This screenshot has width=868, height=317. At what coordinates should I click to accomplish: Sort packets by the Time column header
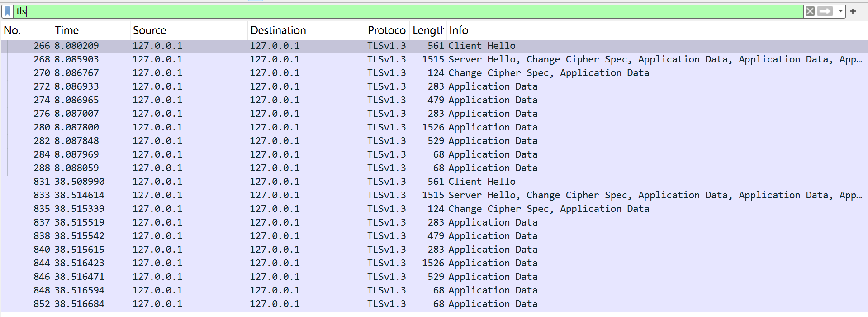coord(67,30)
